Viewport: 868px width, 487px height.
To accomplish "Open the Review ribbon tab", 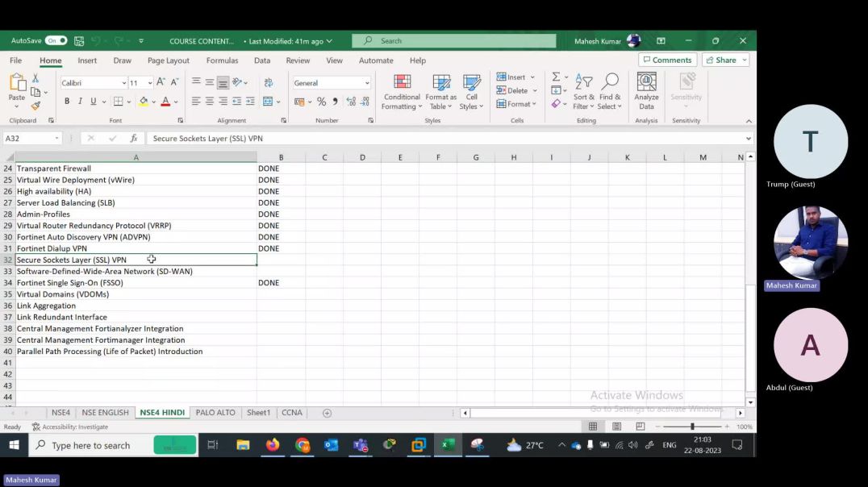I will coord(298,60).
